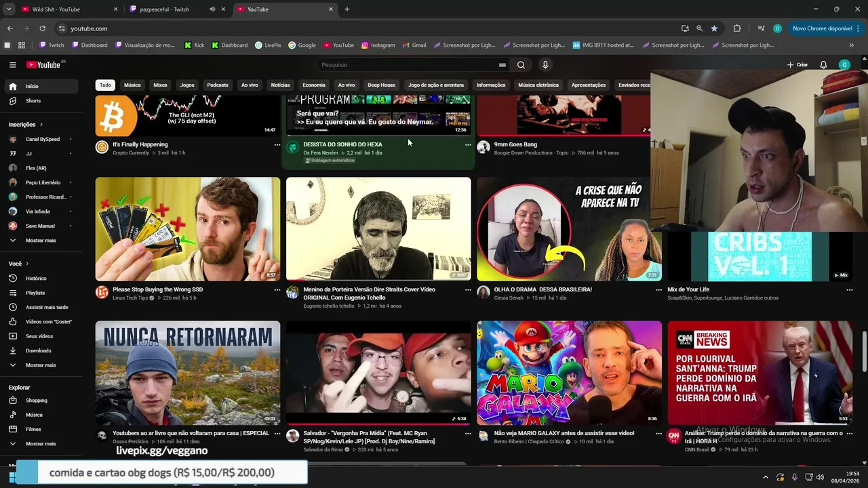Expand Mostrar mais under Explorar
The image size is (868, 488).
[x=39, y=444]
